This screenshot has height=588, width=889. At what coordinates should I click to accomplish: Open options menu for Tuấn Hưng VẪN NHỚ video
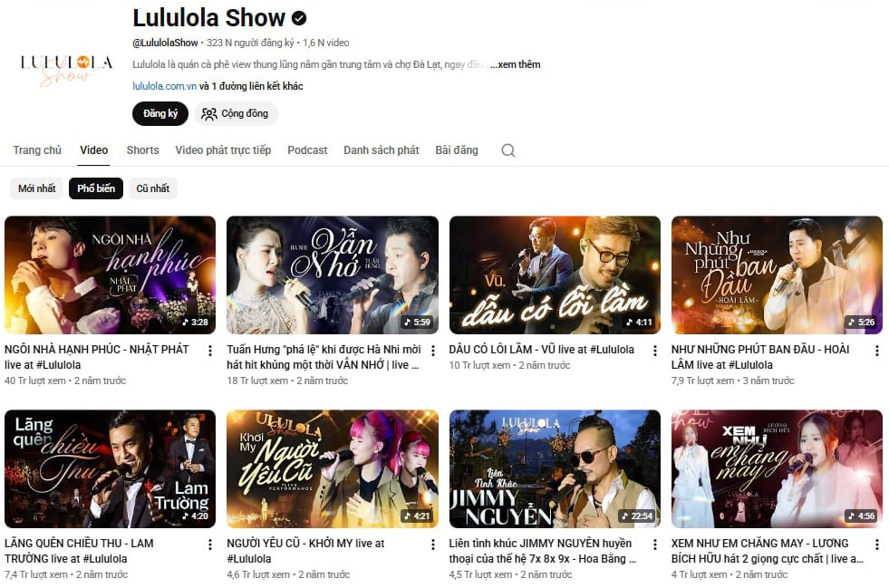click(432, 351)
